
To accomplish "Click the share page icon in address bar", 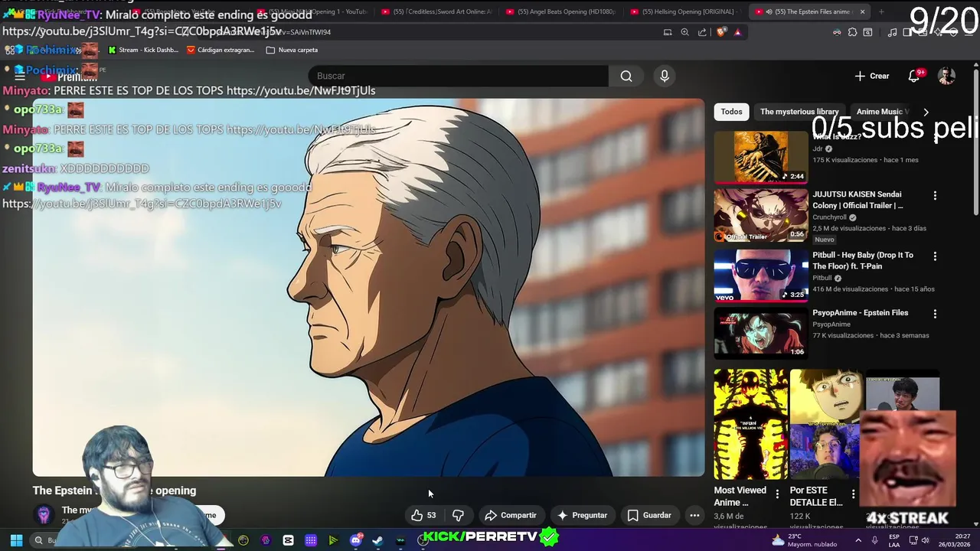I will pyautogui.click(x=701, y=32).
